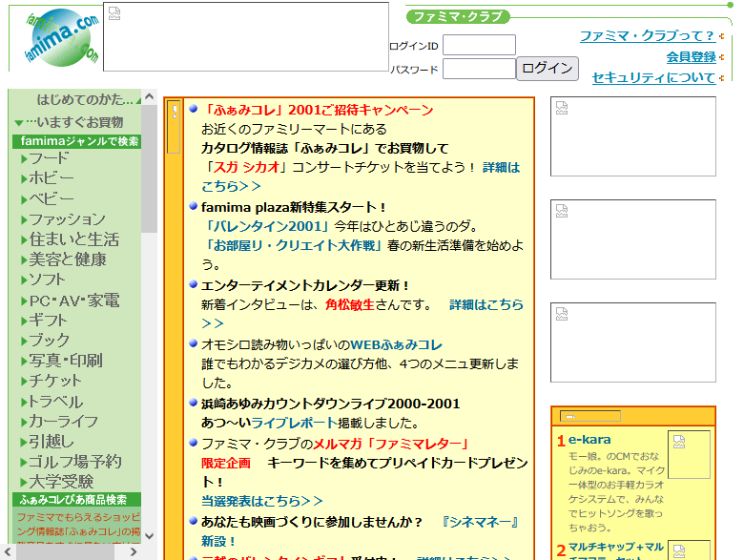Click the news panel header image icon
This screenshot has width=744, height=560.
[x=174, y=127]
